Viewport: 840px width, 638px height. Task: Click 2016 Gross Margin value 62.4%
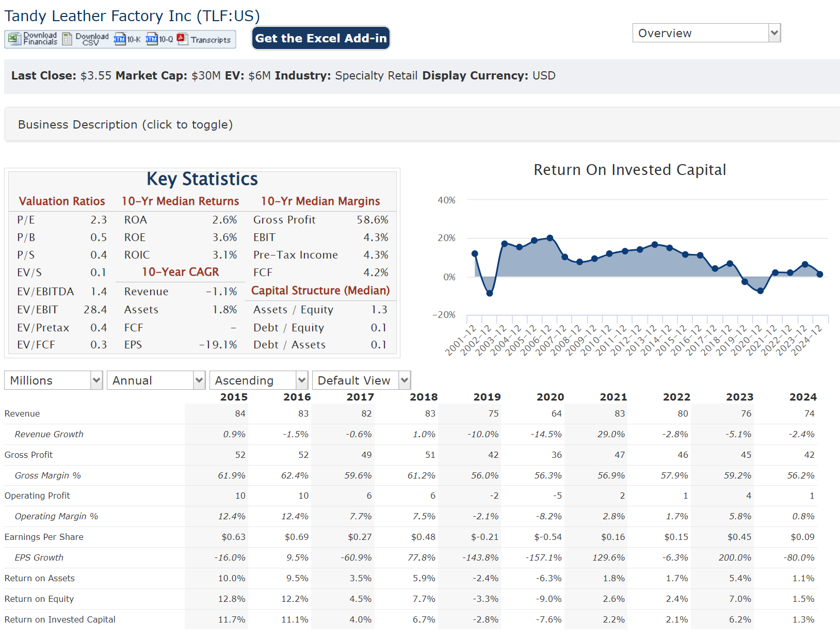tap(295, 475)
